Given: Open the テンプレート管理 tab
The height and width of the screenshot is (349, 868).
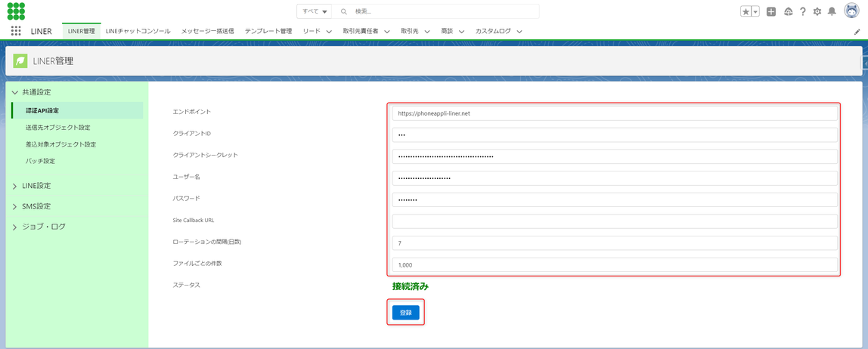Looking at the screenshot, I should coord(268,31).
